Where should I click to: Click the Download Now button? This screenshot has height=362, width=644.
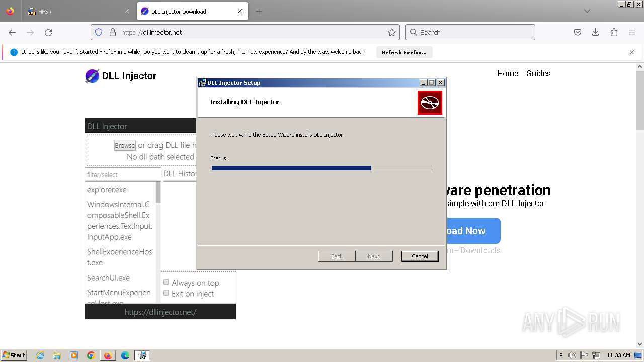[x=473, y=231]
